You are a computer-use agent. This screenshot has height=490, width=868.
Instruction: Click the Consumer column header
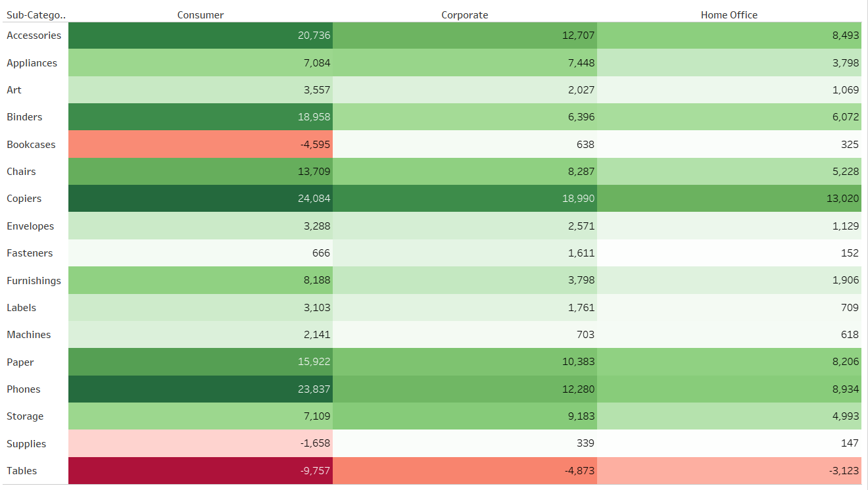coord(201,15)
